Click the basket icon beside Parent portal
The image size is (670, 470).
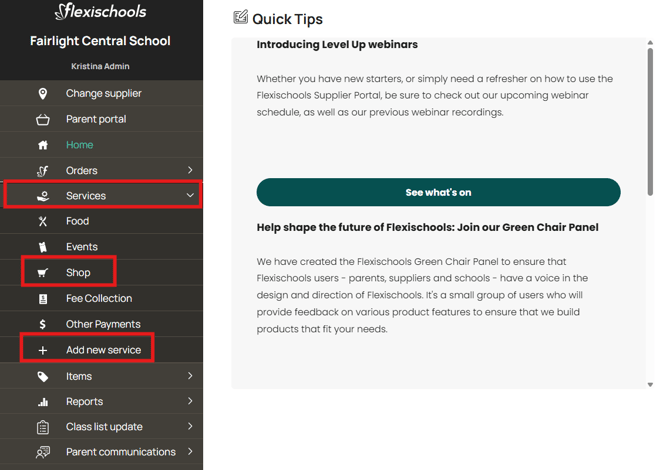point(42,120)
